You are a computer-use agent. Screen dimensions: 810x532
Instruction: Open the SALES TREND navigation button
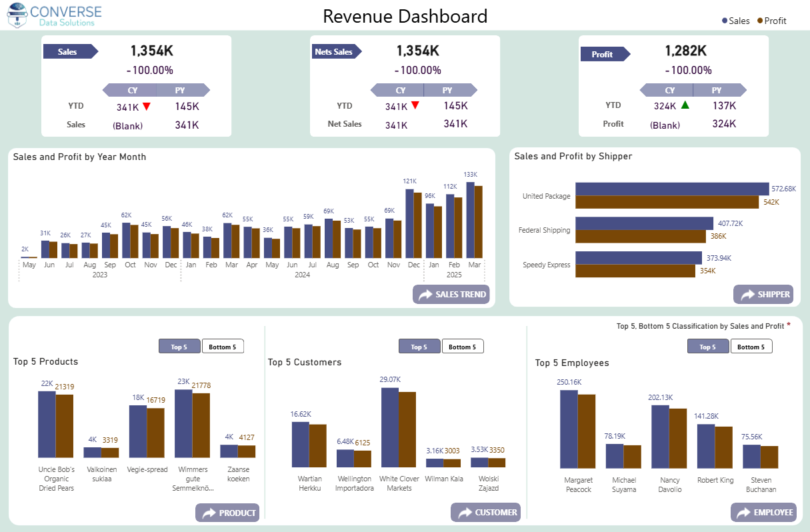(451, 295)
